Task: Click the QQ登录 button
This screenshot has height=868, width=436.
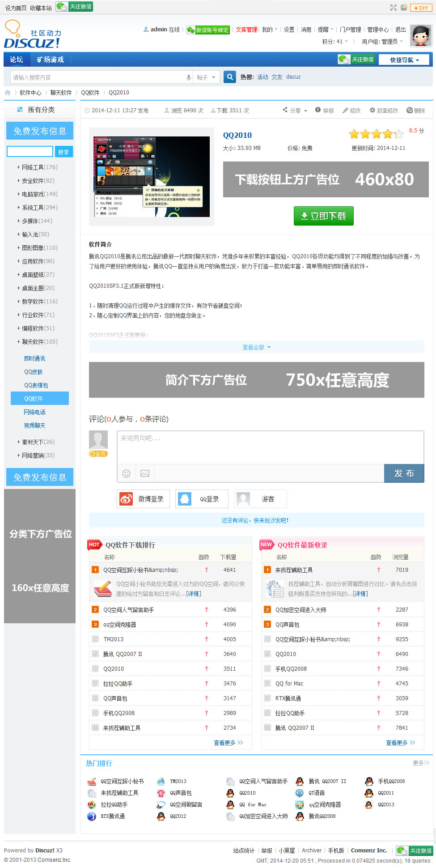Action: tap(202, 499)
